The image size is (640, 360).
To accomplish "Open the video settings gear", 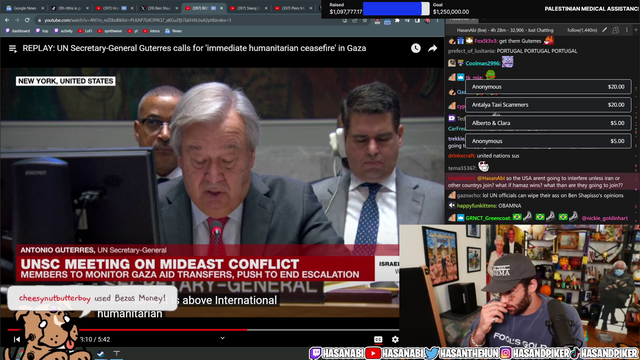I will (x=395, y=339).
